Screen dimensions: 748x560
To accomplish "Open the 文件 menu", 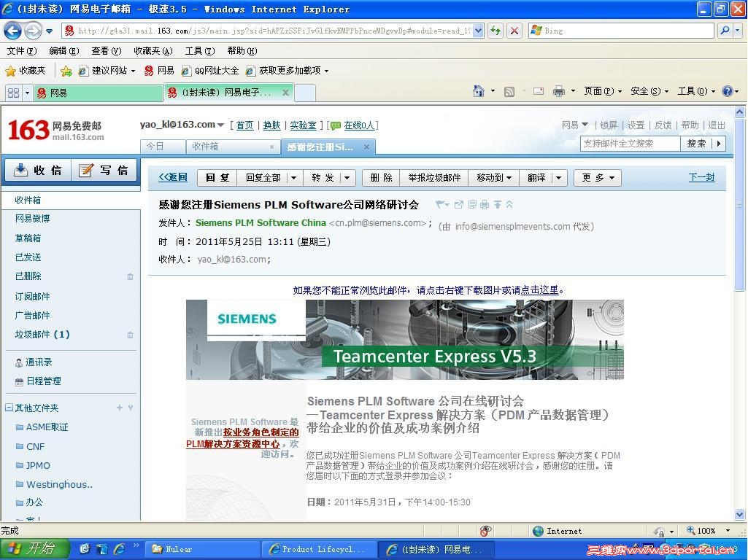I will 21,51.
